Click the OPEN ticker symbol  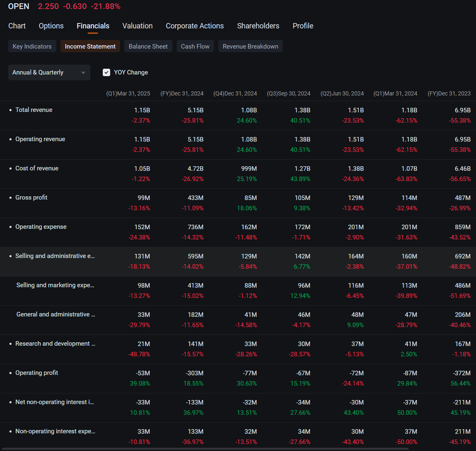[x=18, y=6]
